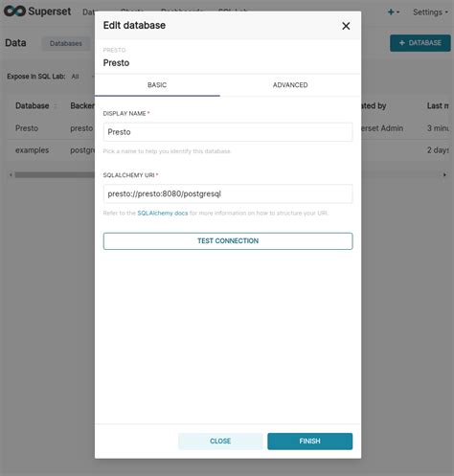Image resolution: width=454 pixels, height=476 pixels.
Task: Select the Databases tab under Data
Action: (66, 43)
